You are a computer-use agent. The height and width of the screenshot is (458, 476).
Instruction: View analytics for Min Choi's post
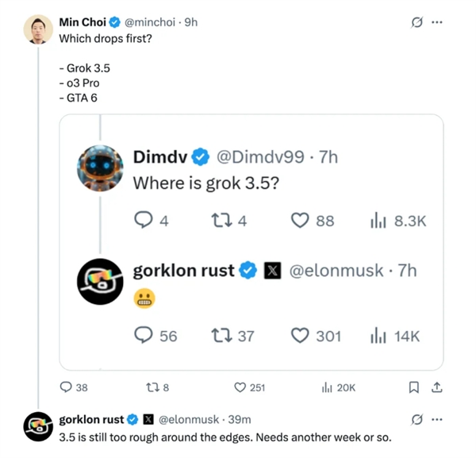(x=326, y=387)
